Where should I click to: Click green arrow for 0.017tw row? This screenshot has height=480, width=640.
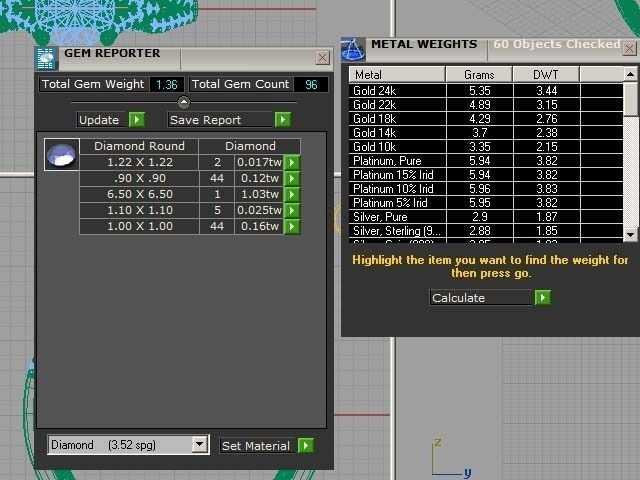(x=292, y=162)
